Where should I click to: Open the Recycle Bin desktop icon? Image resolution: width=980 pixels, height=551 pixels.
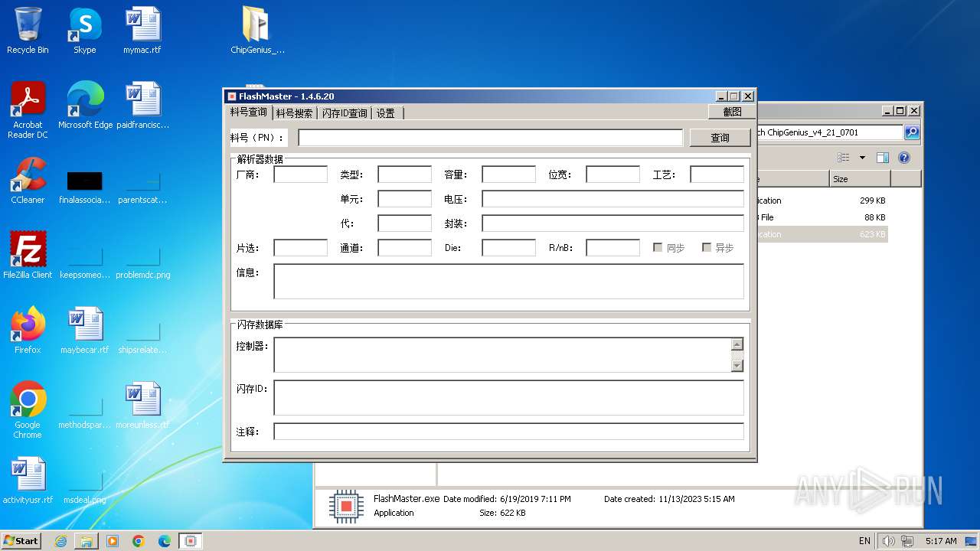(28, 31)
